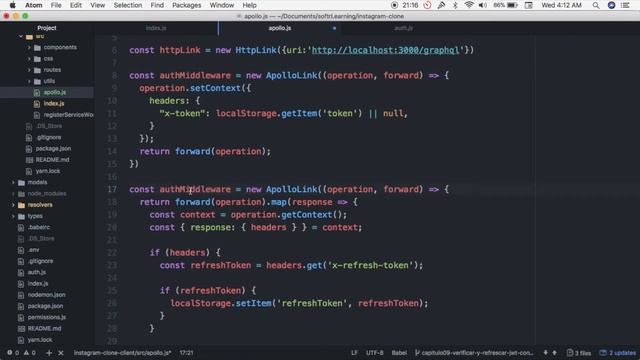
Task: Open the Packages menu
Action: pos(187,5)
